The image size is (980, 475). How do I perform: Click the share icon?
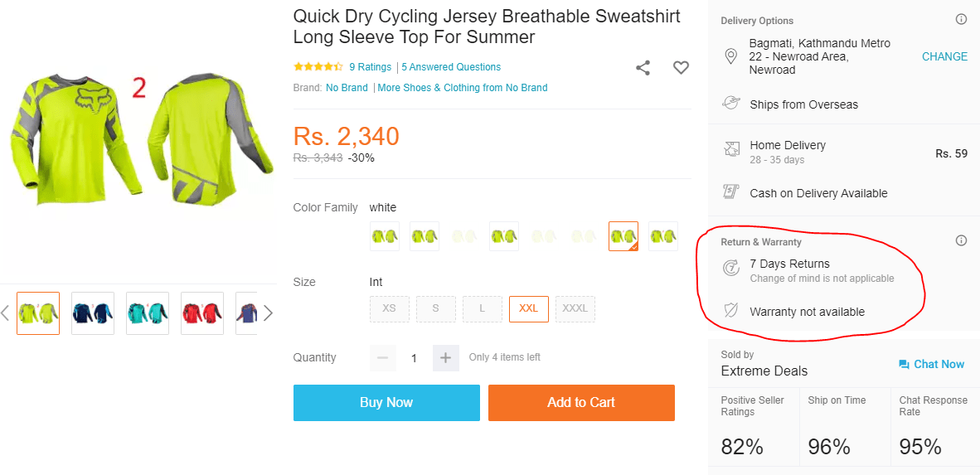tap(643, 68)
